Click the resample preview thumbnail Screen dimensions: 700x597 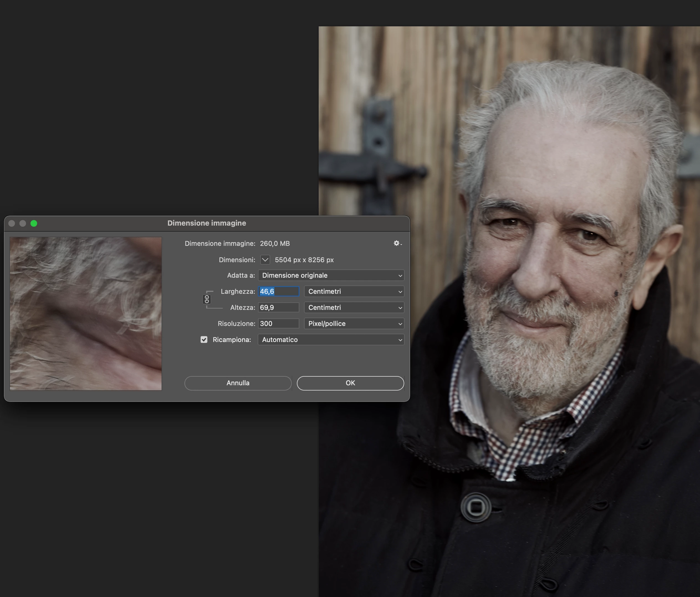86,313
